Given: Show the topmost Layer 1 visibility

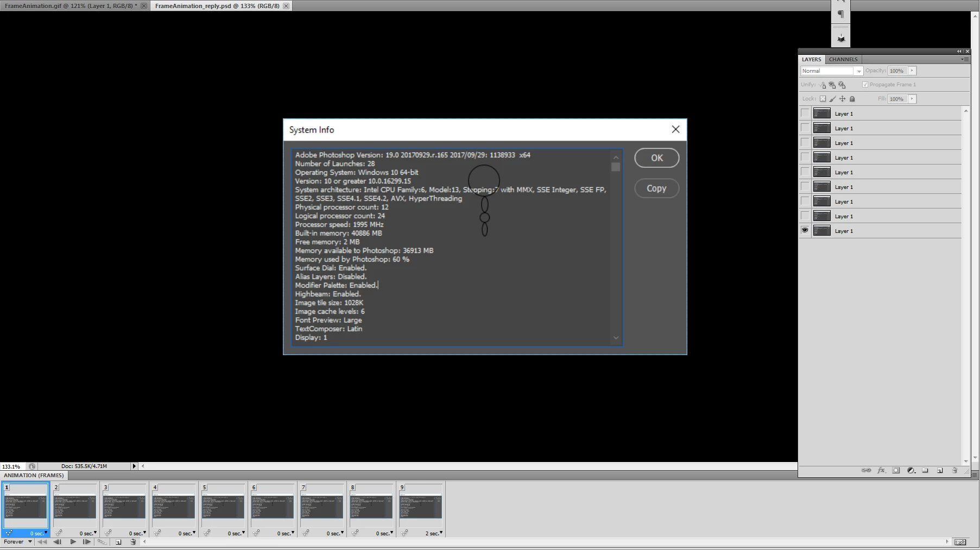Looking at the screenshot, I should [805, 113].
